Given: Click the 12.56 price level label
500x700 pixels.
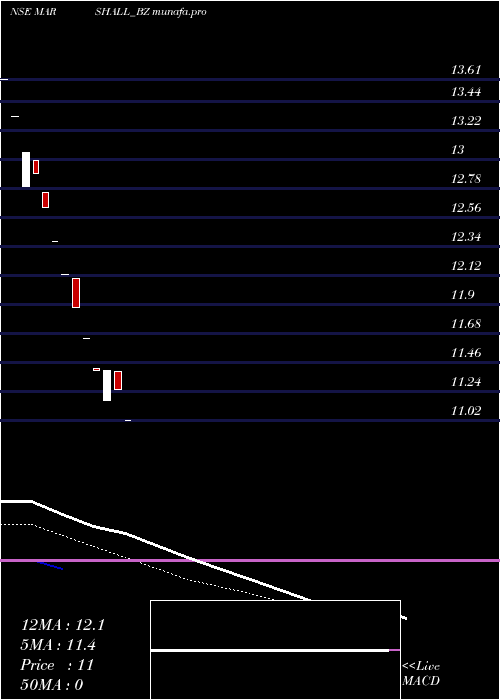Looking at the screenshot, I should pos(466,208).
